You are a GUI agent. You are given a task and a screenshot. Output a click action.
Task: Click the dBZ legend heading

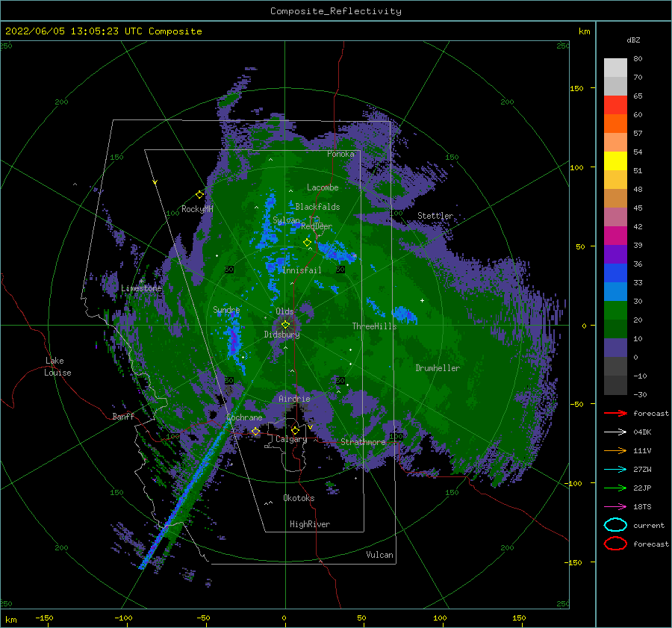(x=633, y=40)
